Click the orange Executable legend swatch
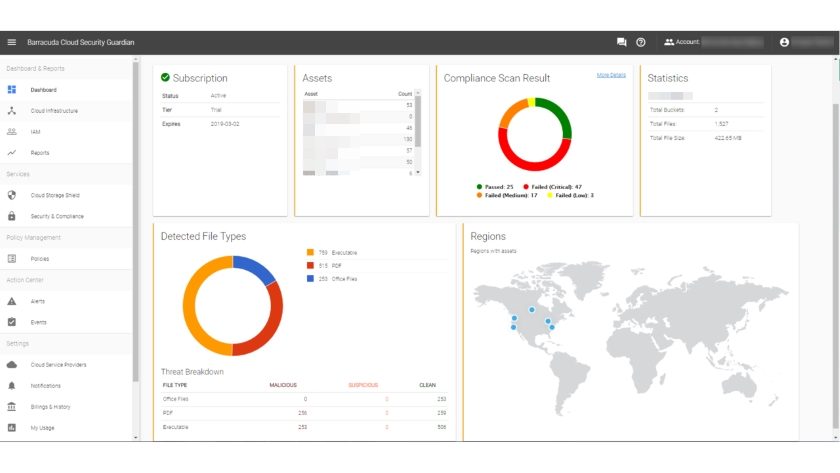The height and width of the screenshot is (473, 840). [310, 252]
